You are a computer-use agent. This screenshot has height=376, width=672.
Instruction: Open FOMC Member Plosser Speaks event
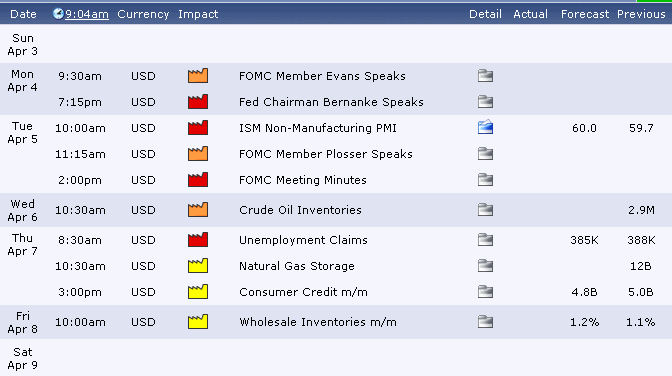326,154
